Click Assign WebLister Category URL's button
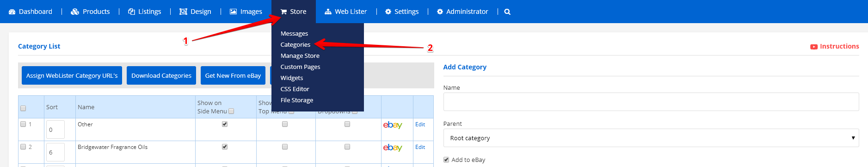This screenshot has width=868, height=167. (x=72, y=75)
